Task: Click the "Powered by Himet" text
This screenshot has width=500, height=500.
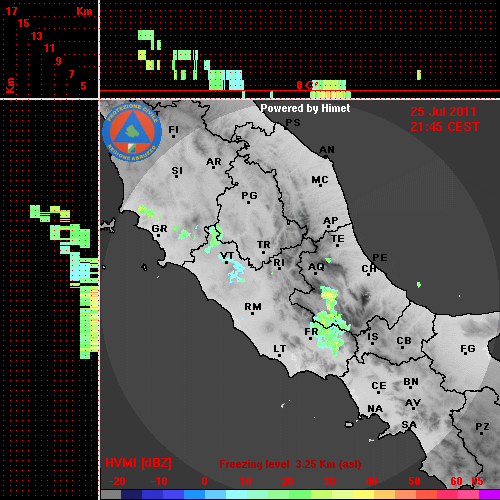Action: point(305,108)
